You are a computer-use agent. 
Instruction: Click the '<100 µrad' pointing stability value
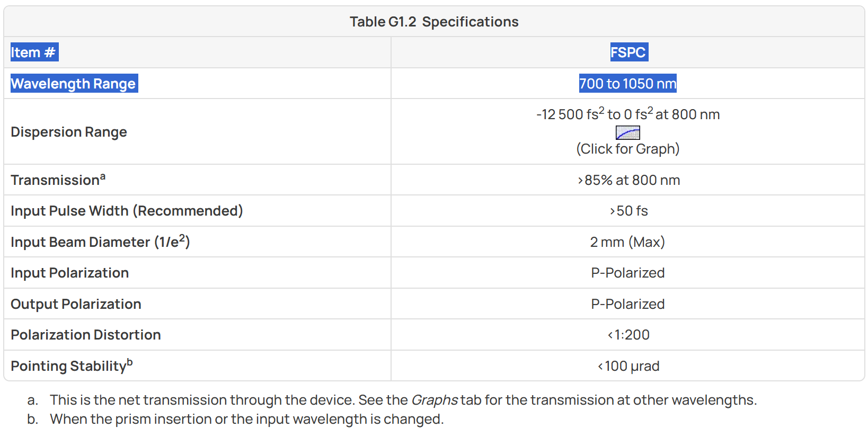tap(628, 366)
